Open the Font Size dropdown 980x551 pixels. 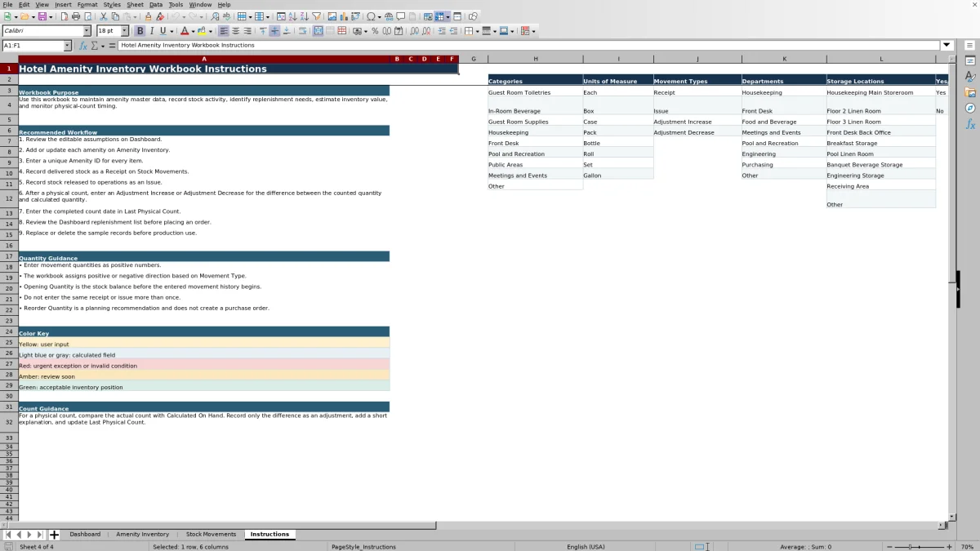[125, 31]
